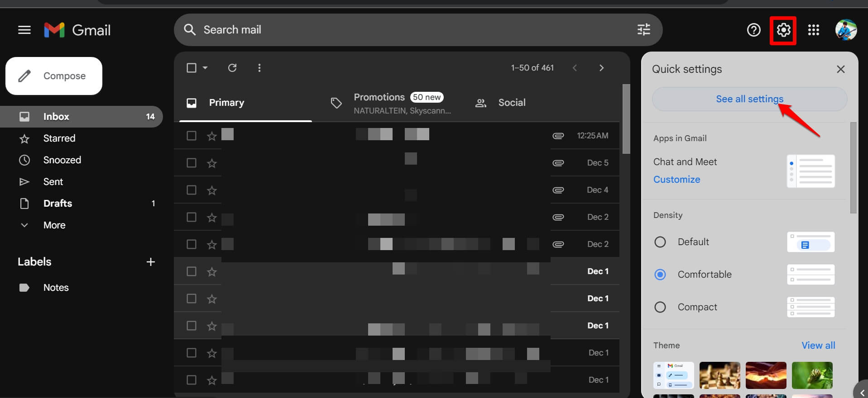Screen dimensions: 868x398
Task: Open the Google apps grid
Action: pyautogui.click(x=813, y=30)
